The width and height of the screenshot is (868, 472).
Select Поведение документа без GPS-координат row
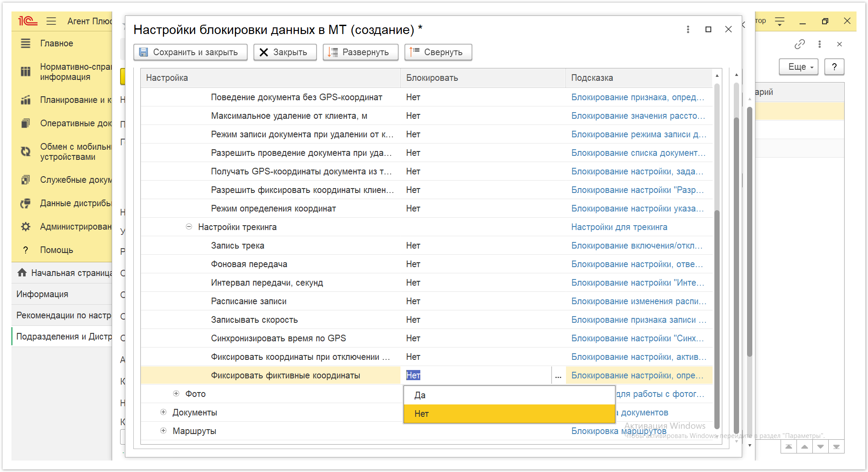[x=426, y=97]
